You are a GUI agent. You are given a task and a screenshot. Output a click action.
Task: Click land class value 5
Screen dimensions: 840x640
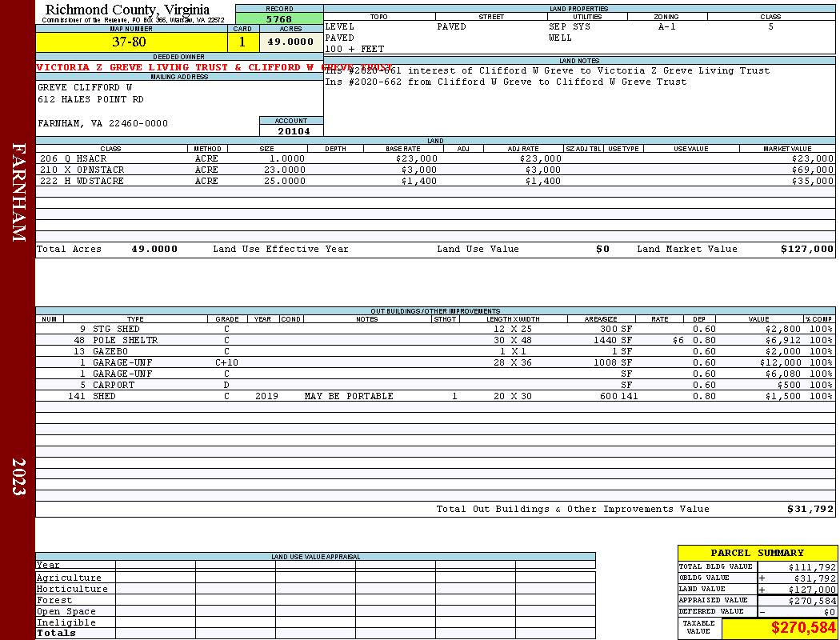click(x=771, y=26)
